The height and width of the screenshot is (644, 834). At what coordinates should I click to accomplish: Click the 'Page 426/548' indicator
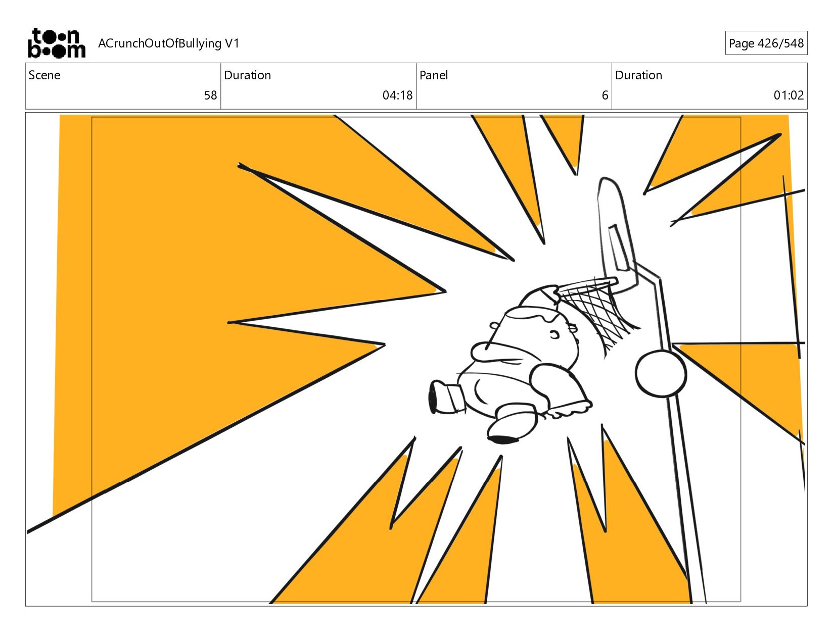click(x=766, y=43)
